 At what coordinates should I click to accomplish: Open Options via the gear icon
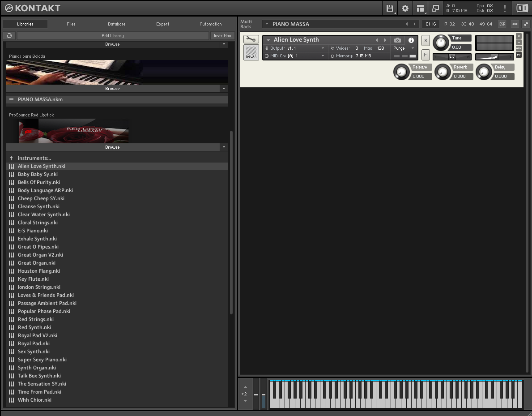405,8
